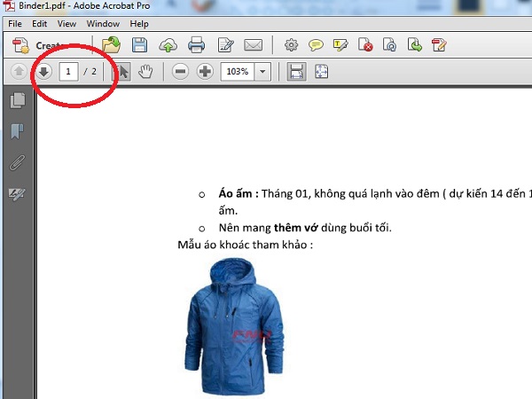
Task: Add a sticky note comment icon
Action: (x=316, y=45)
